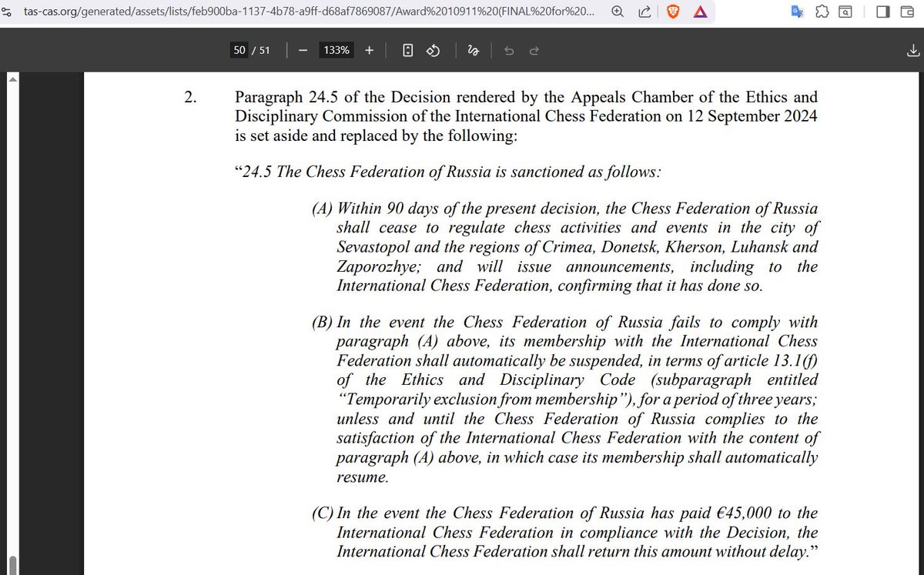
Task: Click the clause label "(B)"
Action: [x=322, y=323]
